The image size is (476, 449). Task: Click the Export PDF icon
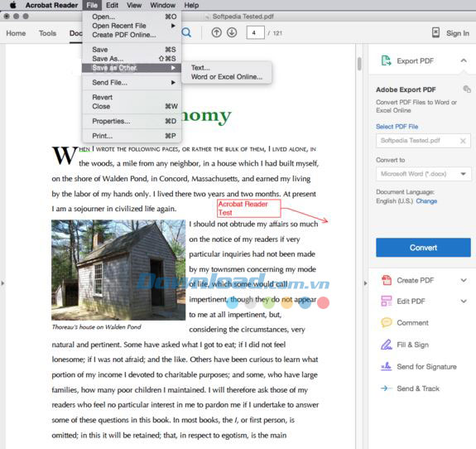pyautogui.click(x=386, y=60)
